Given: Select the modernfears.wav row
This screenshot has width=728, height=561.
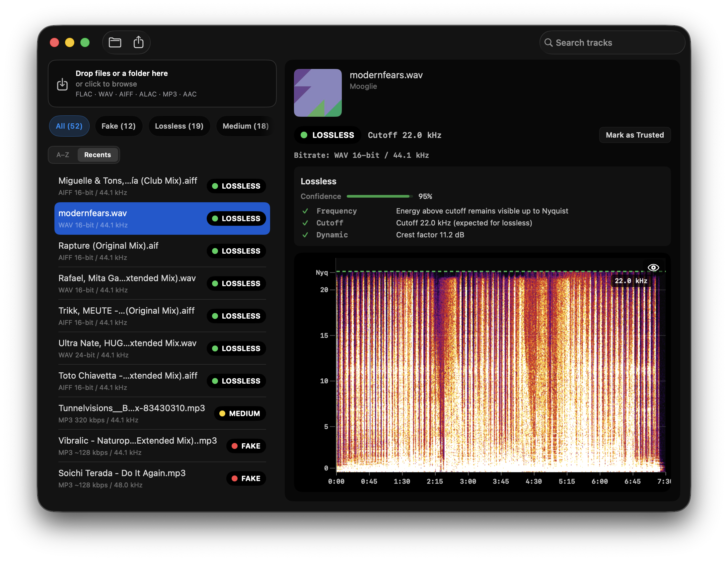Looking at the screenshot, I should pyautogui.click(x=162, y=218).
